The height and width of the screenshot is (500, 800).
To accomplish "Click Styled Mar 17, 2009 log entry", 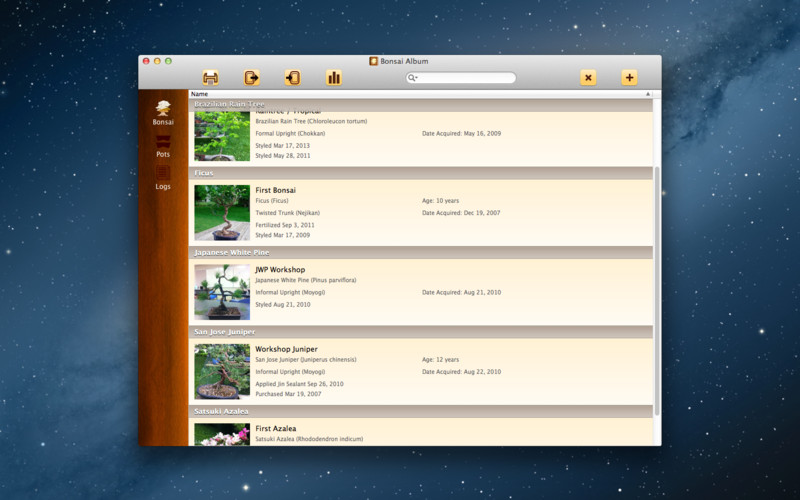I will coord(282,235).
